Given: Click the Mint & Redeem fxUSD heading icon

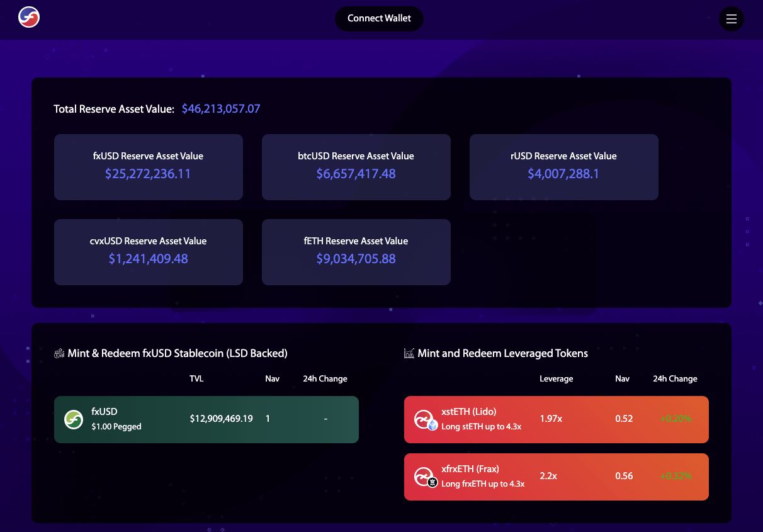Looking at the screenshot, I should pos(59,354).
